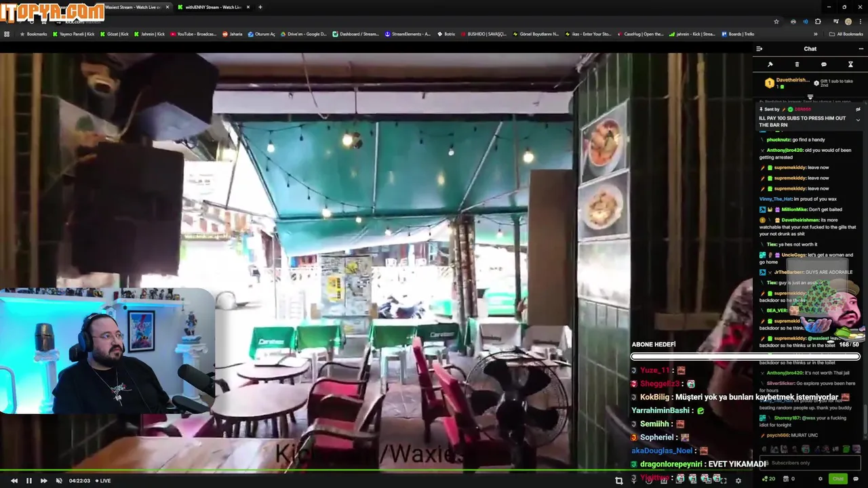The width and height of the screenshot is (868, 488).
Task: Open the StreamElements bookmark
Action: pos(408,34)
